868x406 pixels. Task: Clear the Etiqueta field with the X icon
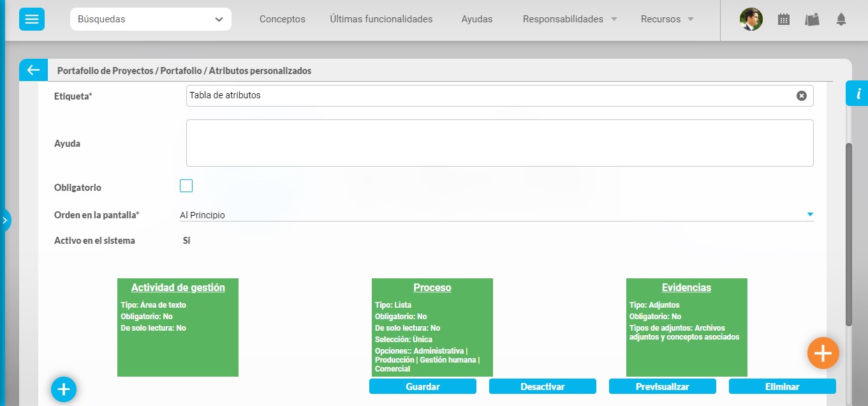[801, 96]
